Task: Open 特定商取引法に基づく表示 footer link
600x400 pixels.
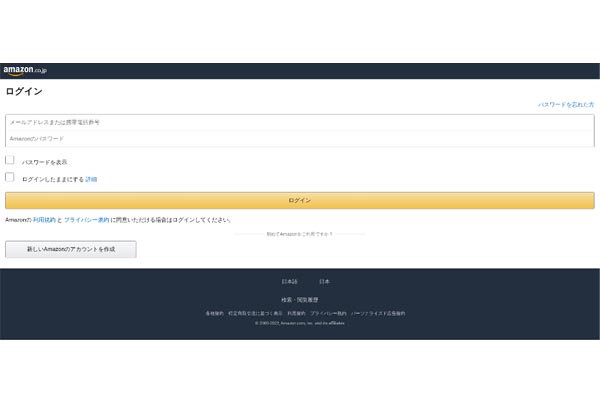Action: tap(254, 313)
